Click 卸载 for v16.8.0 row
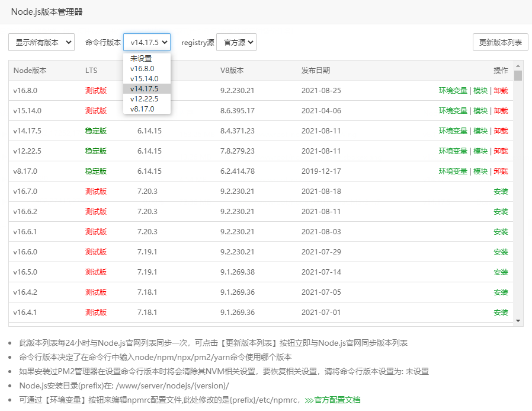This screenshot has width=532, height=411. (x=501, y=91)
